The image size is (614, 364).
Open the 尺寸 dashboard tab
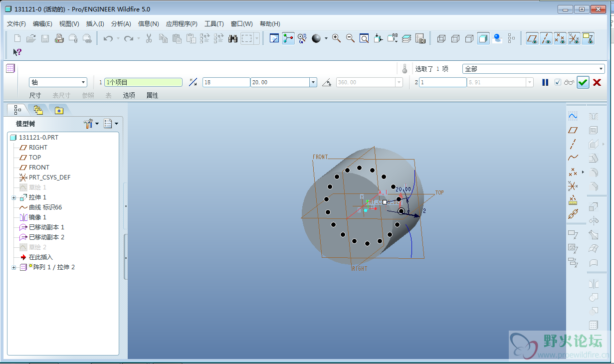point(35,95)
